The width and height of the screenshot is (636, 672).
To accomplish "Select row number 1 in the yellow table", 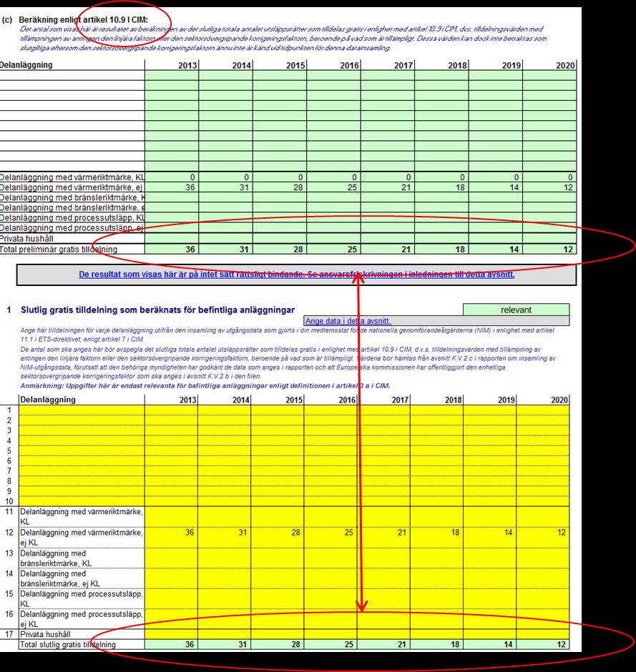I will pos(9,410).
